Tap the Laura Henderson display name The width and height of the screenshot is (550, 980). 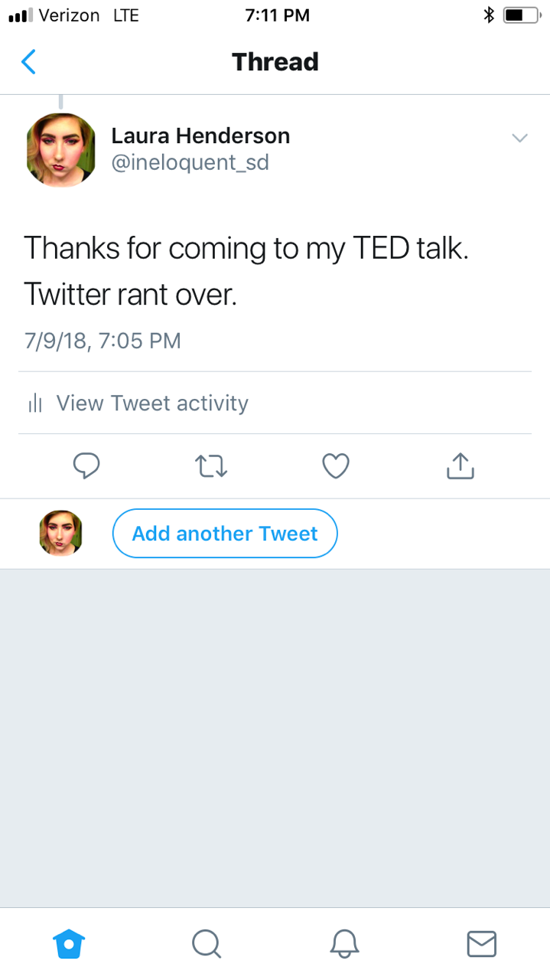(200, 136)
